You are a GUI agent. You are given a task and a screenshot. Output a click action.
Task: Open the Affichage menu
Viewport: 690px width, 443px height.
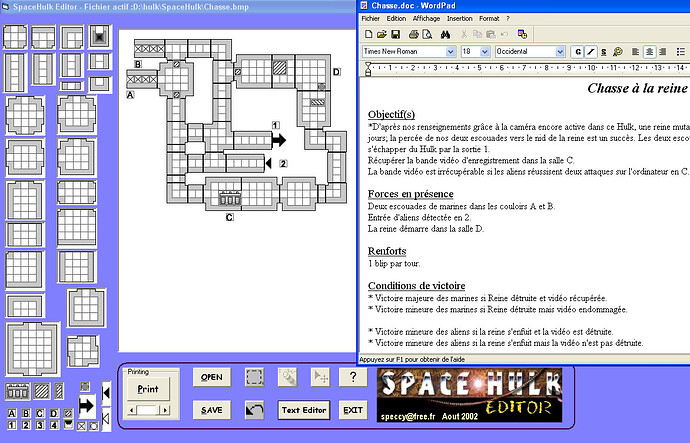point(426,18)
